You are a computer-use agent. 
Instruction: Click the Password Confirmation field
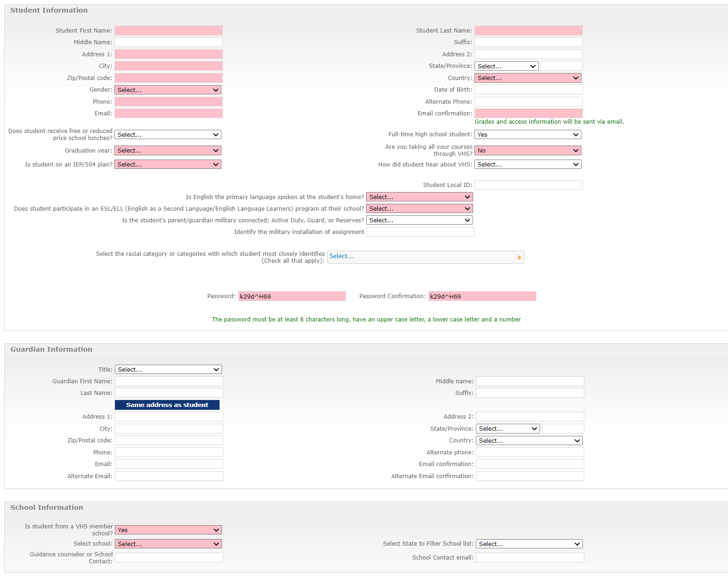tap(482, 296)
